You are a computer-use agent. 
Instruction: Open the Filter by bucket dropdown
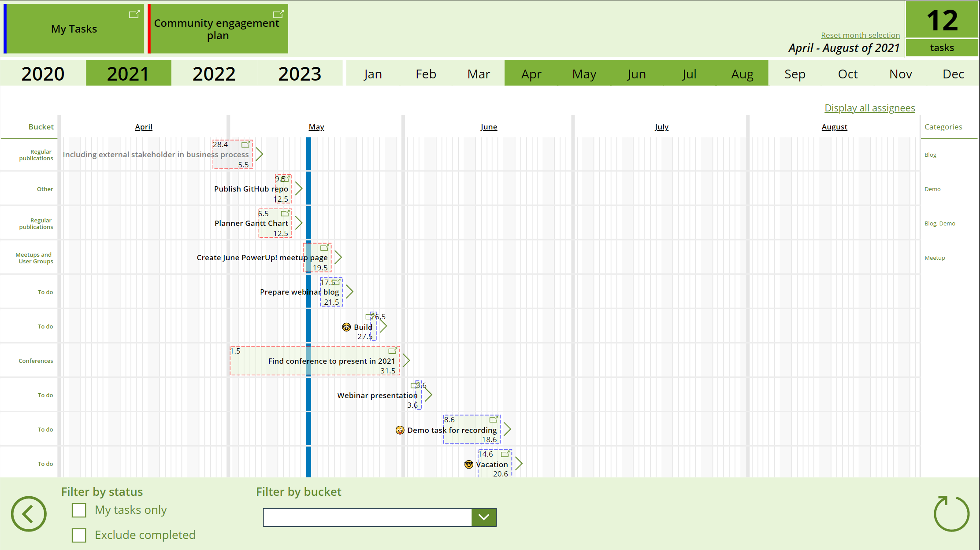(x=483, y=517)
